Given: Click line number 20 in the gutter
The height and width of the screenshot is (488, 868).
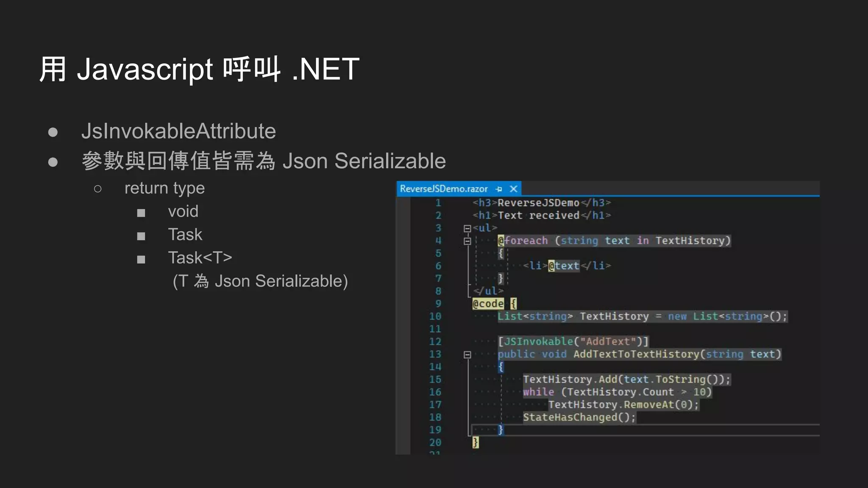Looking at the screenshot, I should click(435, 443).
